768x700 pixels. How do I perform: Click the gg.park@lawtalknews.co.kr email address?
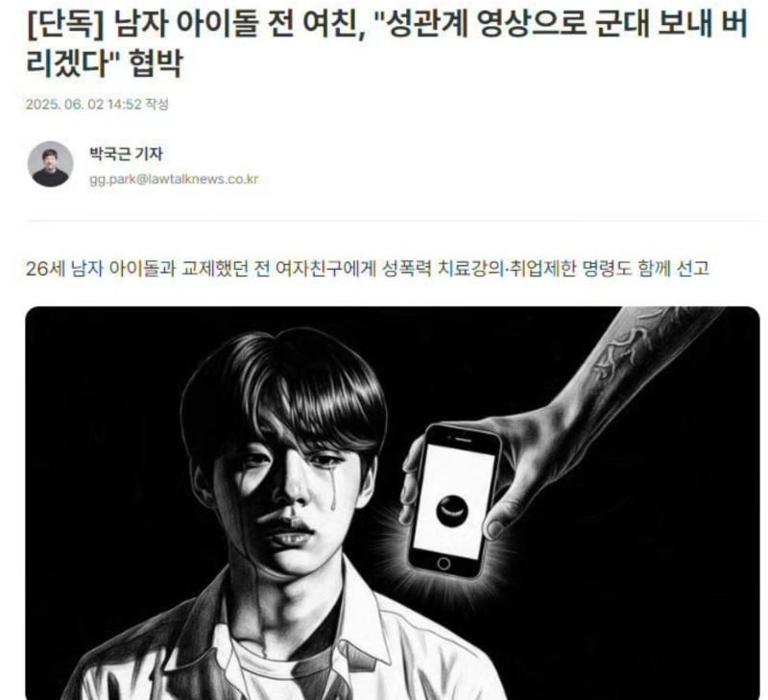coord(174,179)
